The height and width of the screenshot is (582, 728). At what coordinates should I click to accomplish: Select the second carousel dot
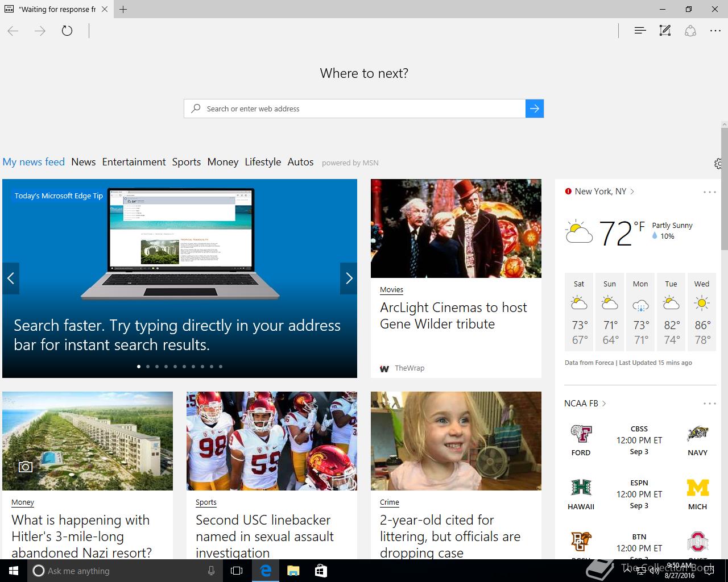[148, 367]
